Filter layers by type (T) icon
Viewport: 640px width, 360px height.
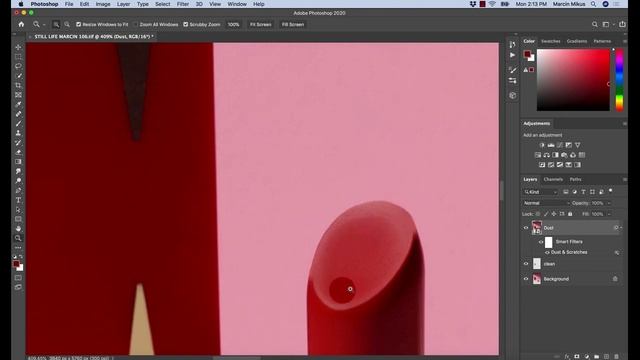[583, 192]
